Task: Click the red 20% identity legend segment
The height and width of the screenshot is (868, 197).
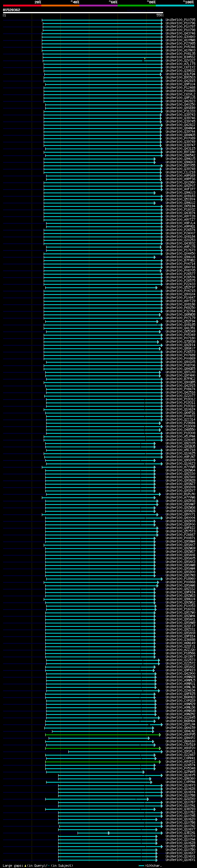Action: click(22, 6)
